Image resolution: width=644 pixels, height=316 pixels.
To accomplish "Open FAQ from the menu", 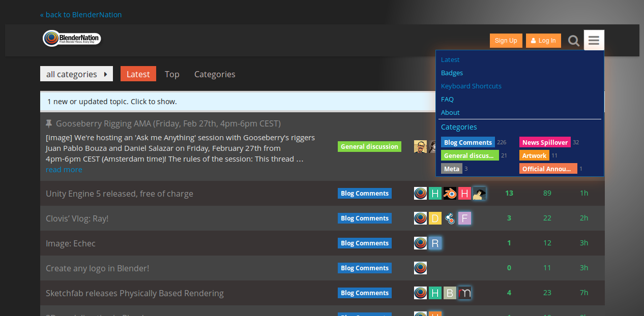I will 447,99.
